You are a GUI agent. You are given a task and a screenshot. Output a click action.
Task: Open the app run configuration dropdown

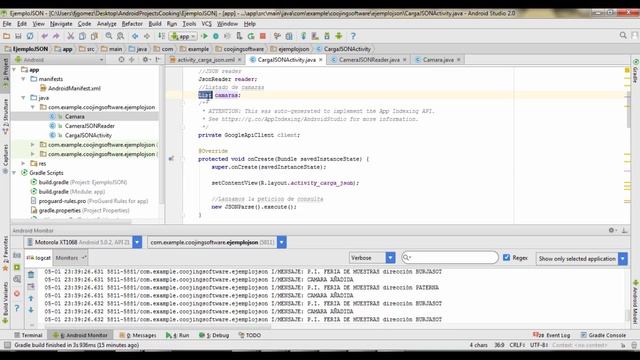pos(184,36)
